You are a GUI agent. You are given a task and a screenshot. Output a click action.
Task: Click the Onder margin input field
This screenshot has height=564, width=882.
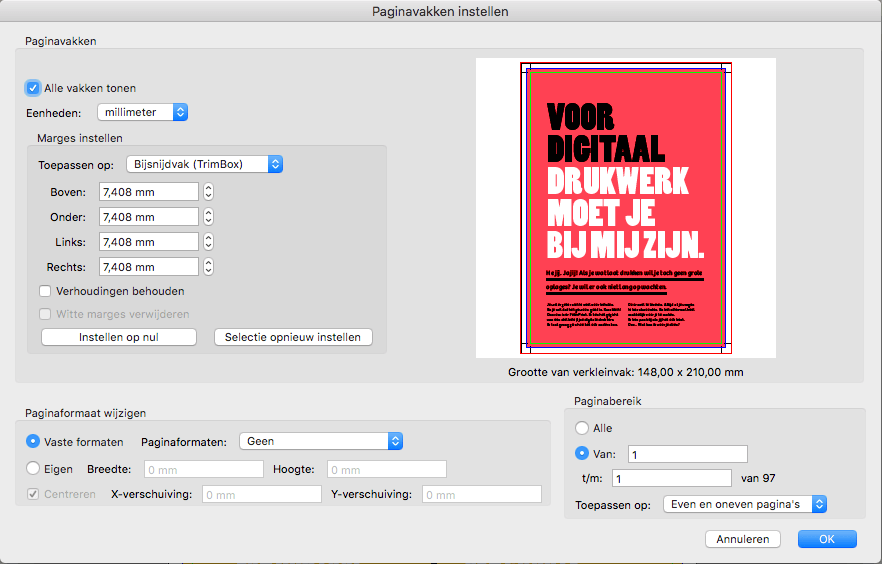149,217
